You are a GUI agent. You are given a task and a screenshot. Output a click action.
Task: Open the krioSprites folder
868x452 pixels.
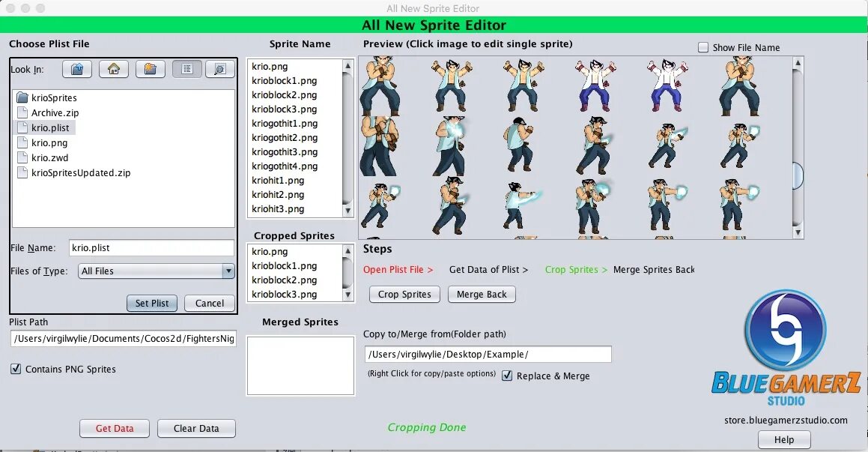tap(47, 98)
